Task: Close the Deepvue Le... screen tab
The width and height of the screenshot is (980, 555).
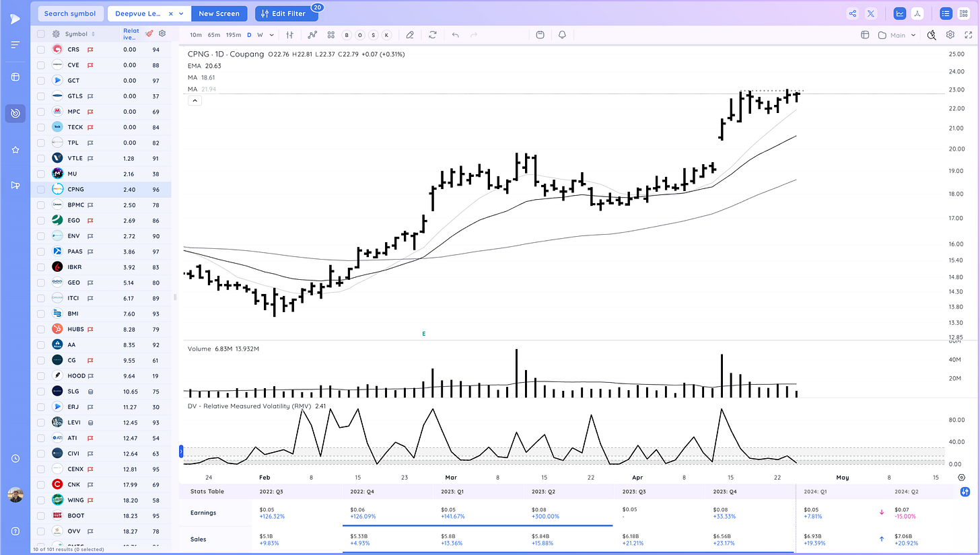Action: [170, 13]
